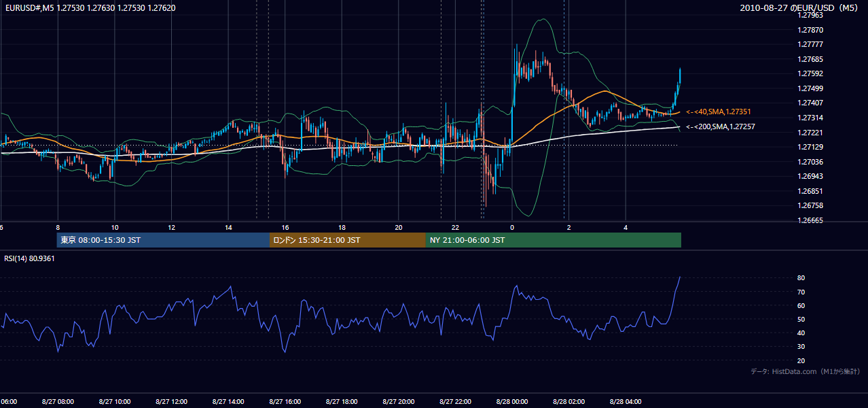Click the '8/27 08:00' bottom time label
This screenshot has width=868, height=408.
point(58,401)
